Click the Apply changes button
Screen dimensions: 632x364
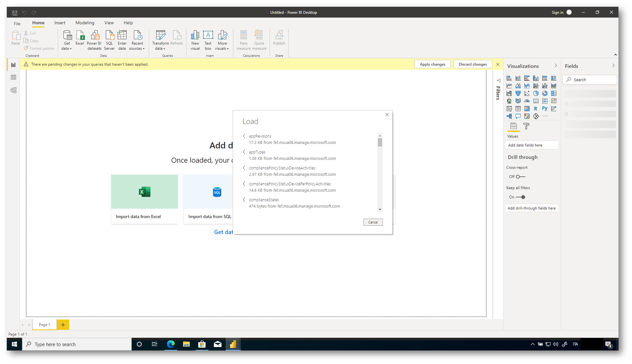(x=432, y=64)
